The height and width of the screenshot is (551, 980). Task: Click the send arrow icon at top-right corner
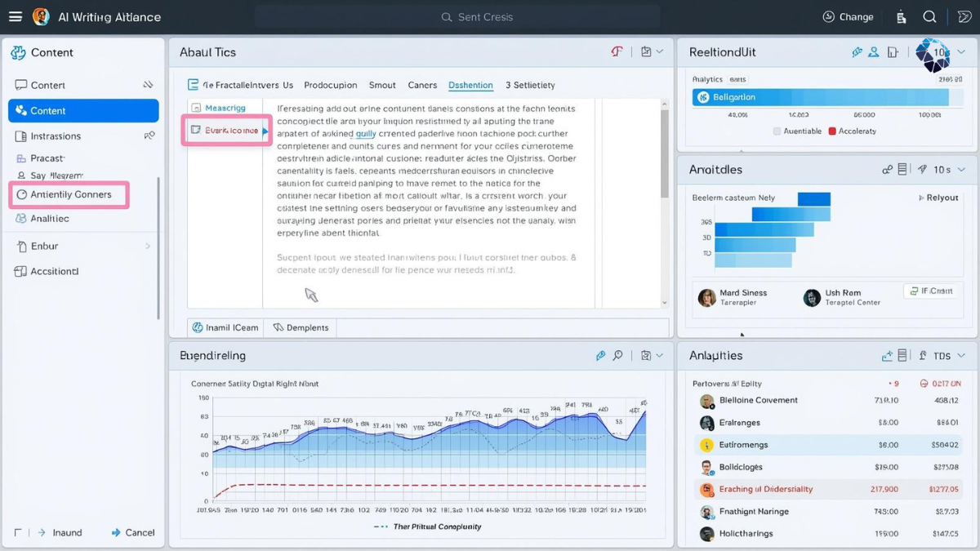click(964, 16)
